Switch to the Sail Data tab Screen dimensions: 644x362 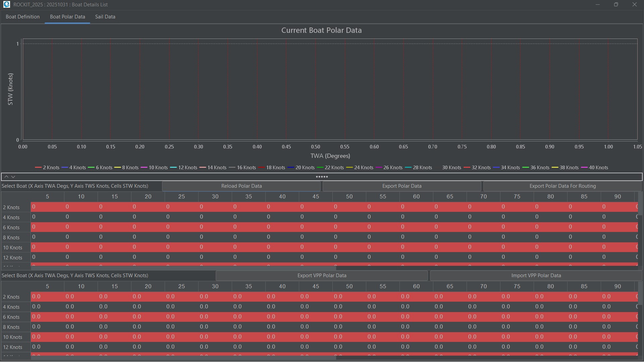pos(105,17)
